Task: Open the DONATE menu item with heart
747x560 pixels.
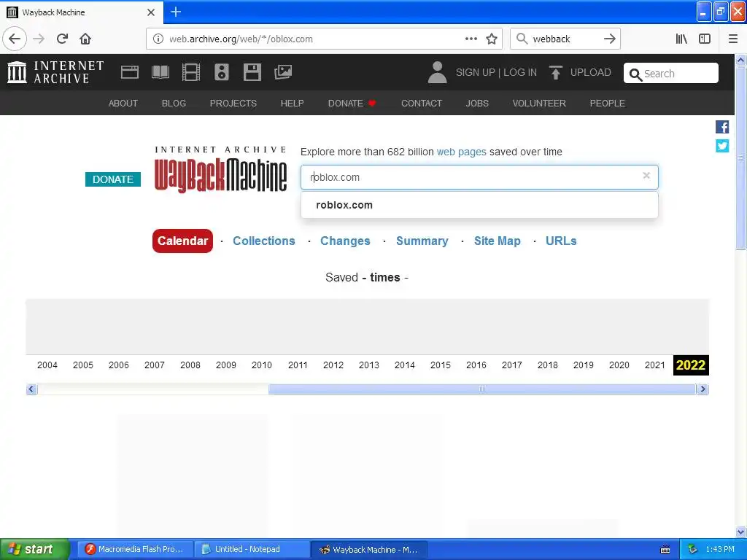Action: [x=352, y=104]
